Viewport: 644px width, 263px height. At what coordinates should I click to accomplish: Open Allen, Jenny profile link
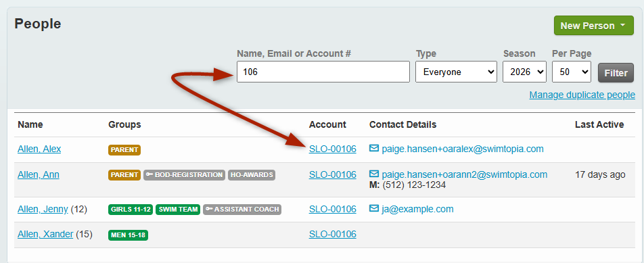click(x=43, y=210)
